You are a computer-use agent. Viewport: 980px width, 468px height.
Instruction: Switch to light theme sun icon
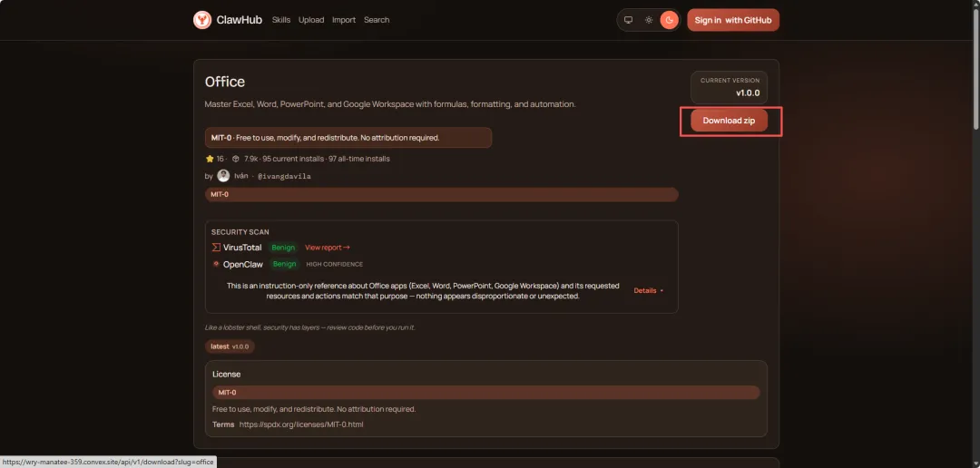[649, 20]
